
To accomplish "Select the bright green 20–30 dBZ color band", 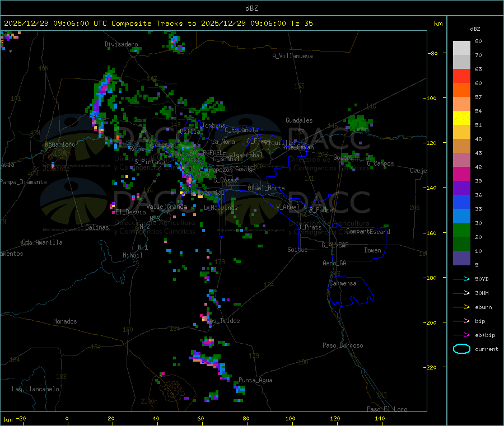I will point(461,230).
